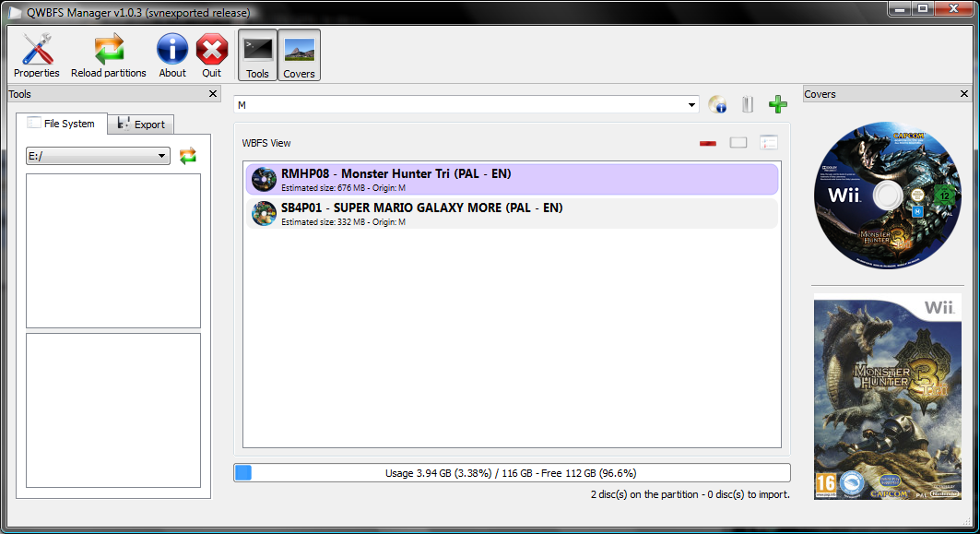Maximize the QWBFS Manager window

point(923,8)
